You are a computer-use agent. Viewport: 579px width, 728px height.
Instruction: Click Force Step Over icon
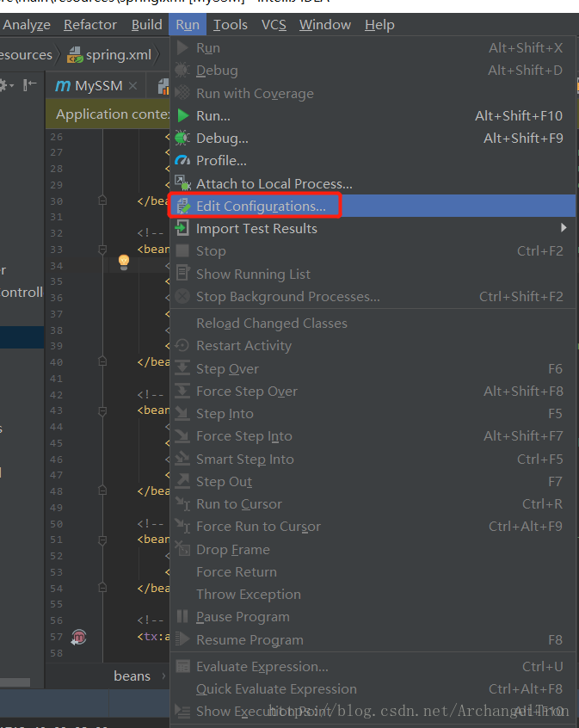182,391
